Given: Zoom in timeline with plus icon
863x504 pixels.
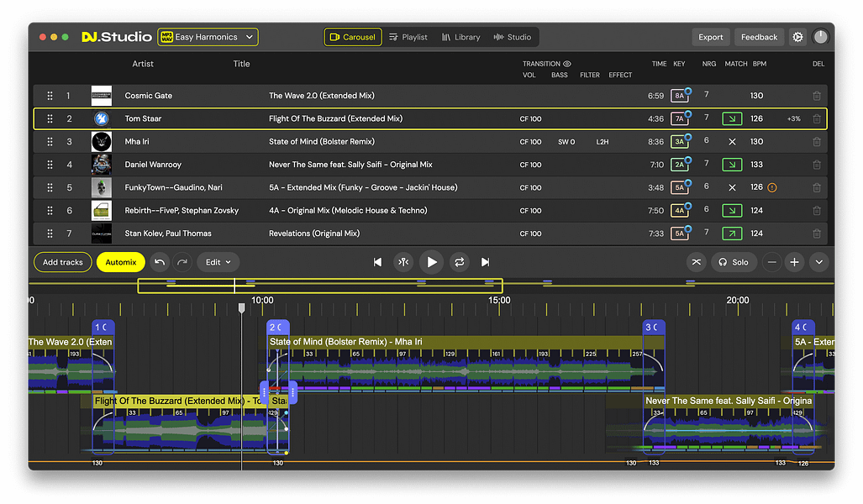Looking at the screenshot, I should 794,262.
